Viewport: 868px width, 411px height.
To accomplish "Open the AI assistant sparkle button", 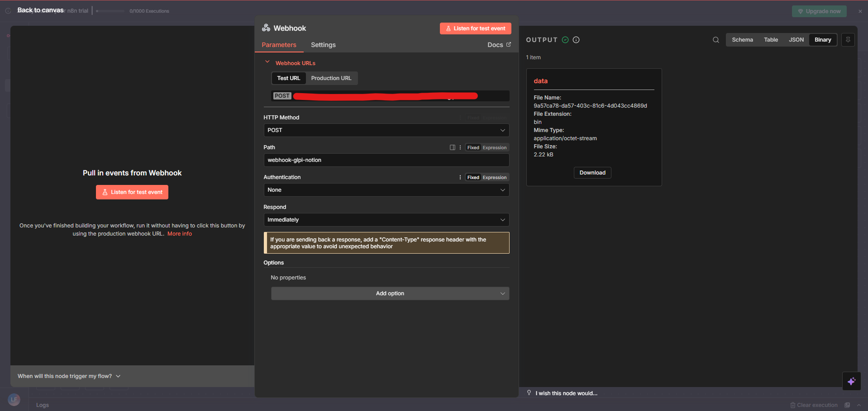I will (x=851, y=381).
